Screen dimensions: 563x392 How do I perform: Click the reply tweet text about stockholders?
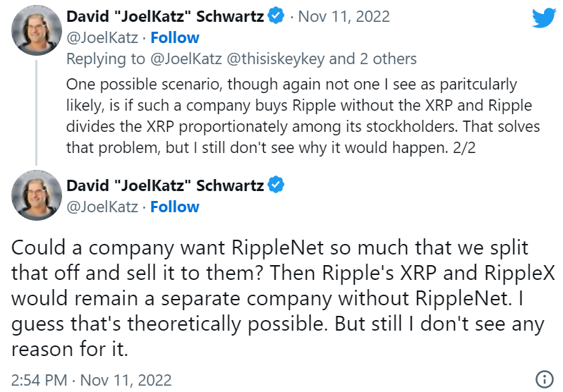303,116
